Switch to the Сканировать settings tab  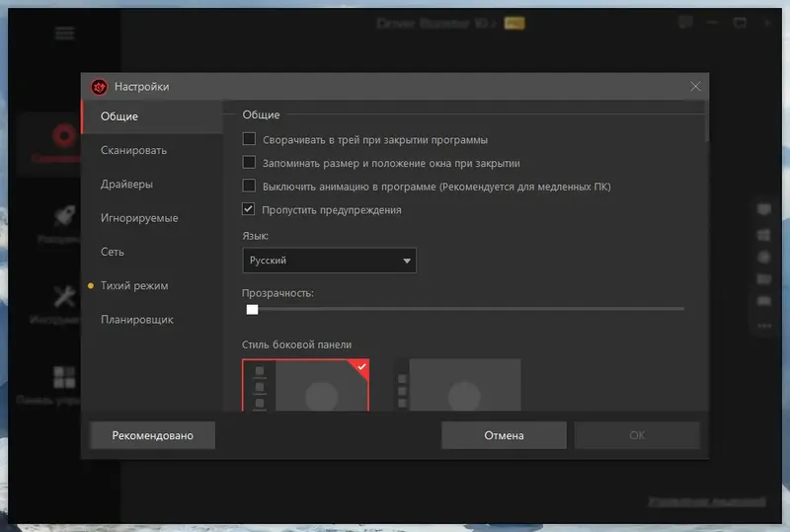pos(152,150)
